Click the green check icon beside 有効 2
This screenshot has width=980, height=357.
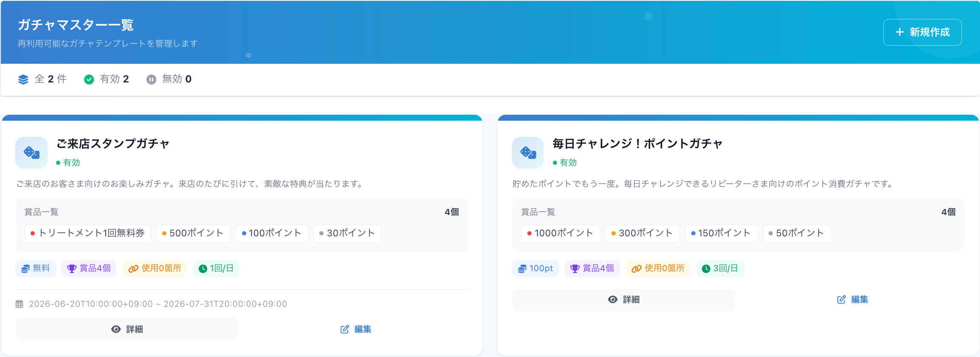pos(89,79)
